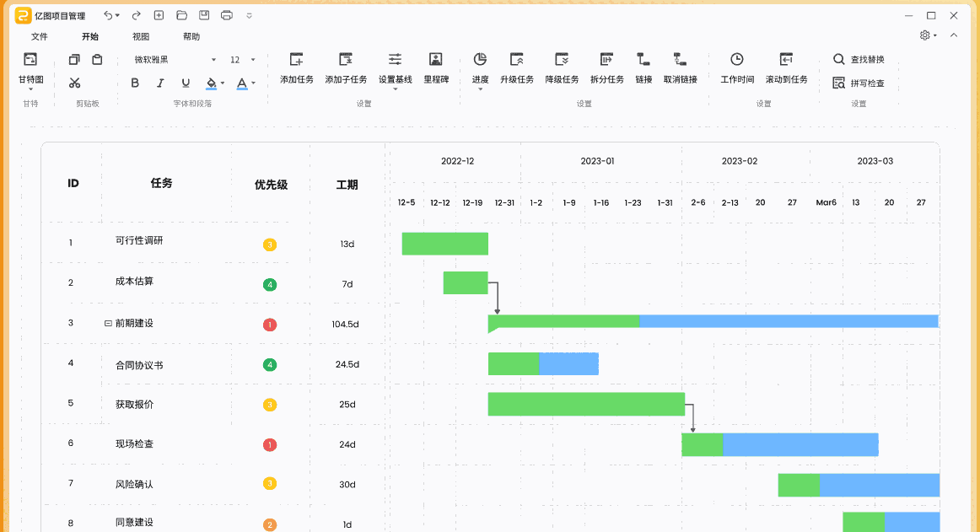Demote the task using 降级任务
Screen dimensions: 980x532
coord(562,67)
